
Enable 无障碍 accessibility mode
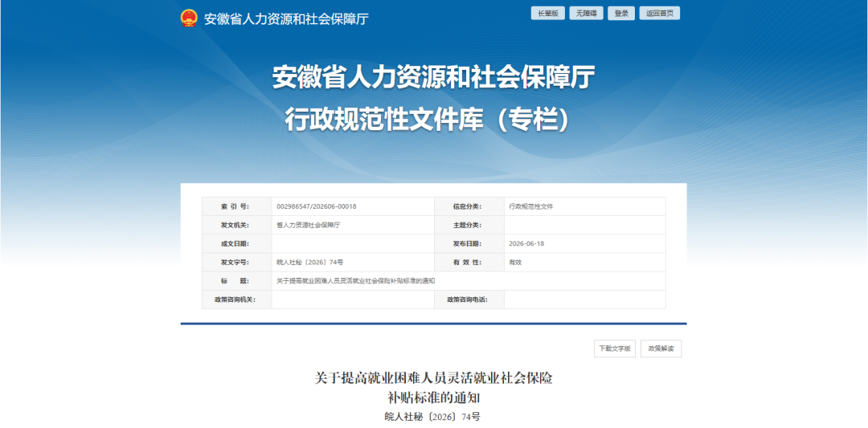(586, 14)
